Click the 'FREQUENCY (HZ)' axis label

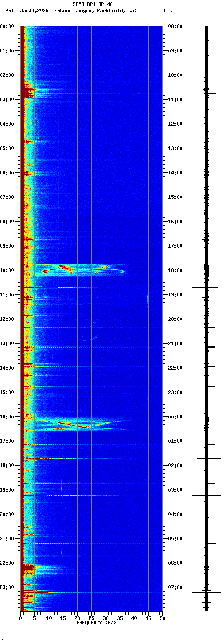pyautogui.click(x=96, y=622)
